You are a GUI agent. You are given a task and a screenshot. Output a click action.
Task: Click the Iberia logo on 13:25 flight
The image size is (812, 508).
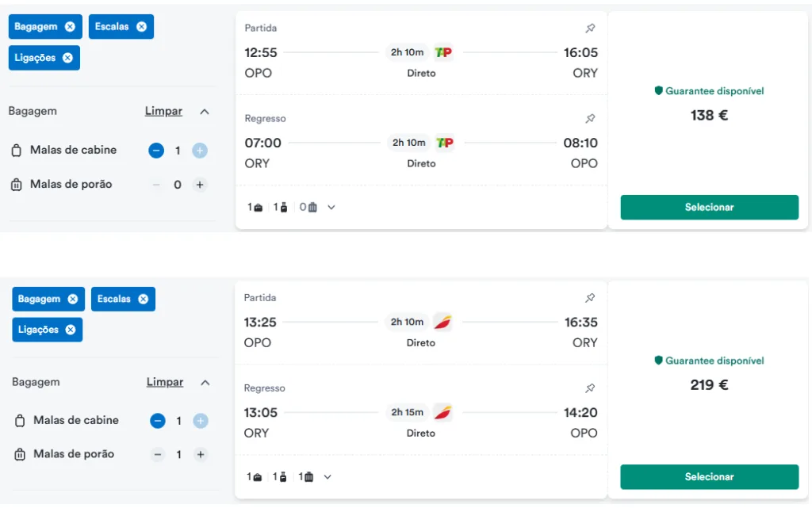coord(442,323)
